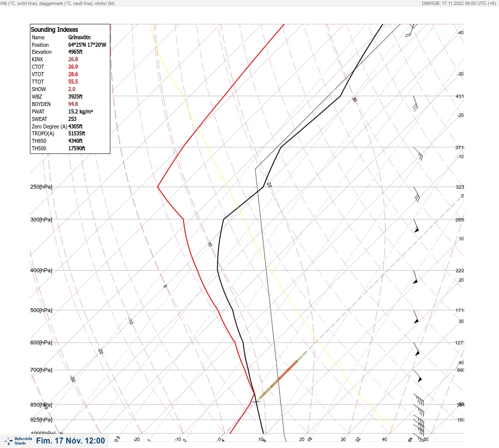499x448 pixels.
Task: Click the 500[hPa] pressure label
Action: pyautogui.click(x=41, y=310)
